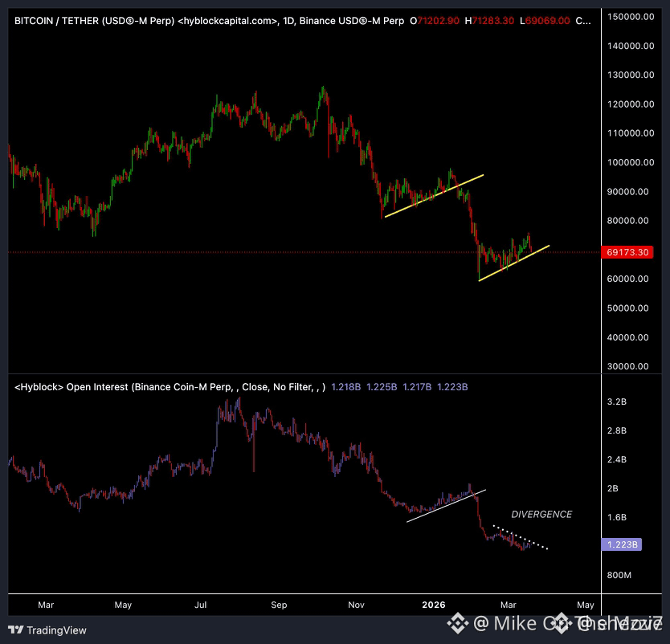Click the white trendline on open interest pane
The image size is (670, 644).
(x=446, y=506)
